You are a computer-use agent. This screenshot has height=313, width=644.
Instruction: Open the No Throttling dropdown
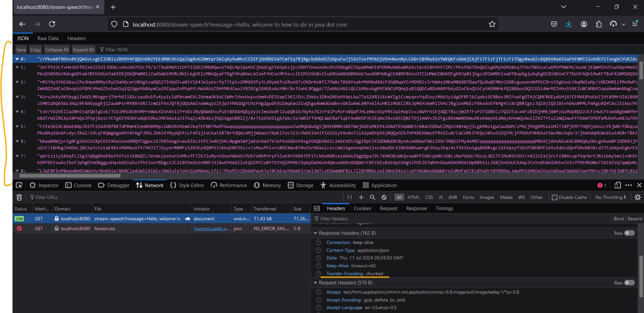click(610, 197)
